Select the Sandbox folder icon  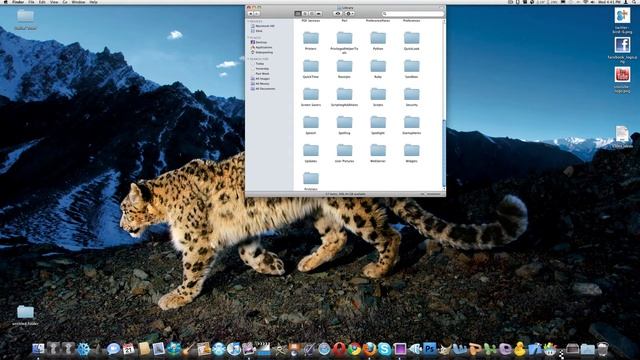411,67
